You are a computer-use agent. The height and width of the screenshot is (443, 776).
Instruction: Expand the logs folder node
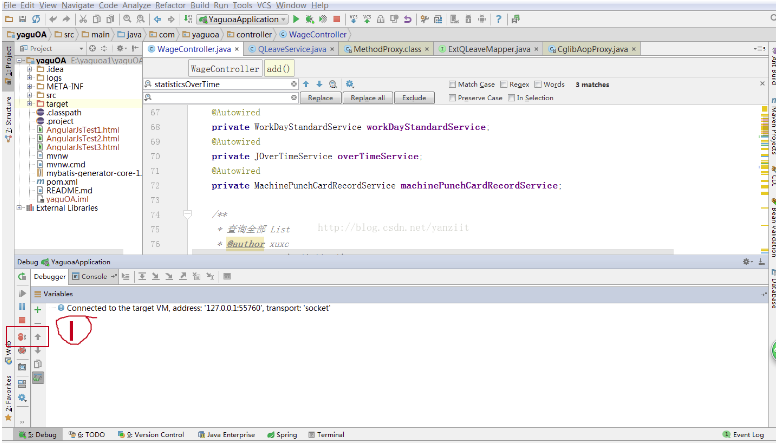30,78
